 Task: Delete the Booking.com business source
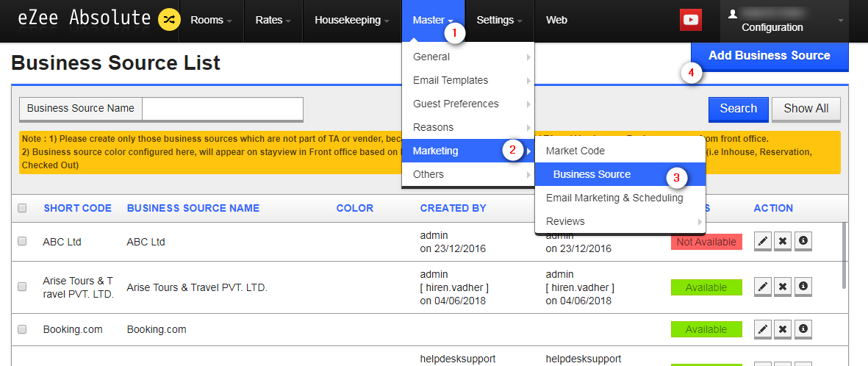click(x=782, y=329)
